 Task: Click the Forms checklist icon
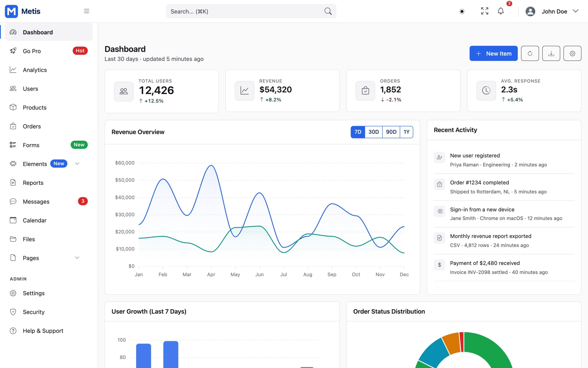click(13, 145)
